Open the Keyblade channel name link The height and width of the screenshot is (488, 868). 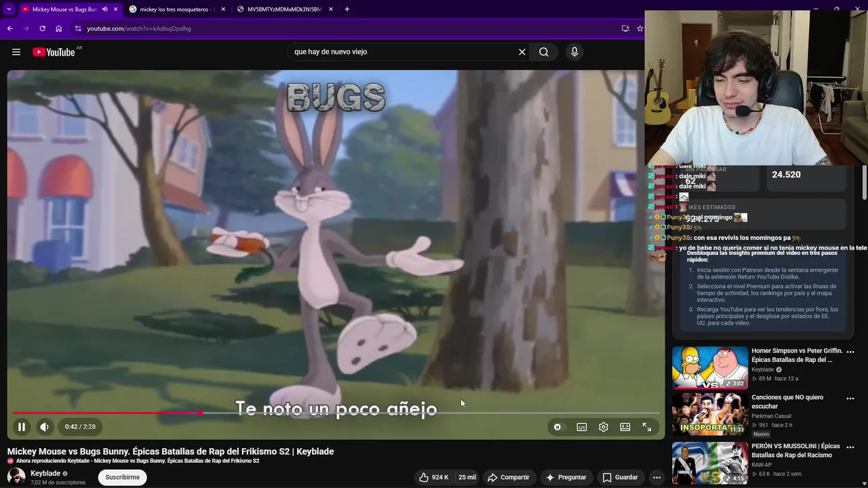coord(45,473)
